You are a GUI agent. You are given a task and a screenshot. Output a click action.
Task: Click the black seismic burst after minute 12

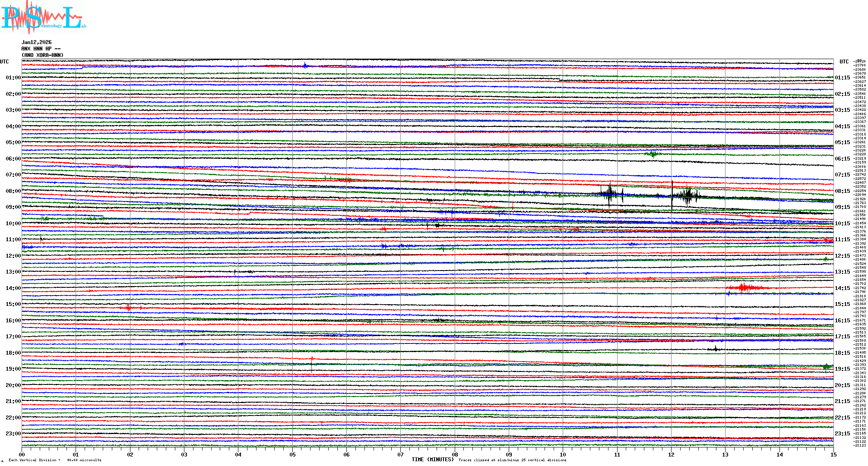(687, 196)
